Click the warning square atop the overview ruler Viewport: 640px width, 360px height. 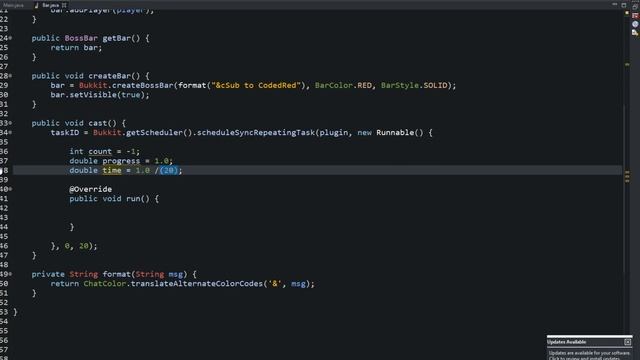point(627,13)
